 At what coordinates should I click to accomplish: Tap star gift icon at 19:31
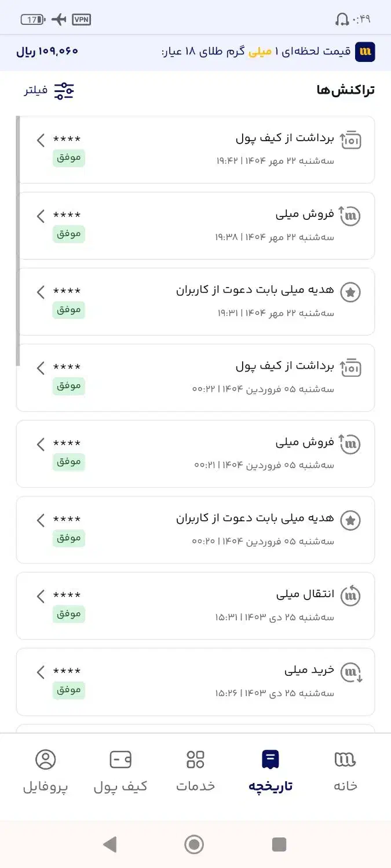(x=350, y=292)
